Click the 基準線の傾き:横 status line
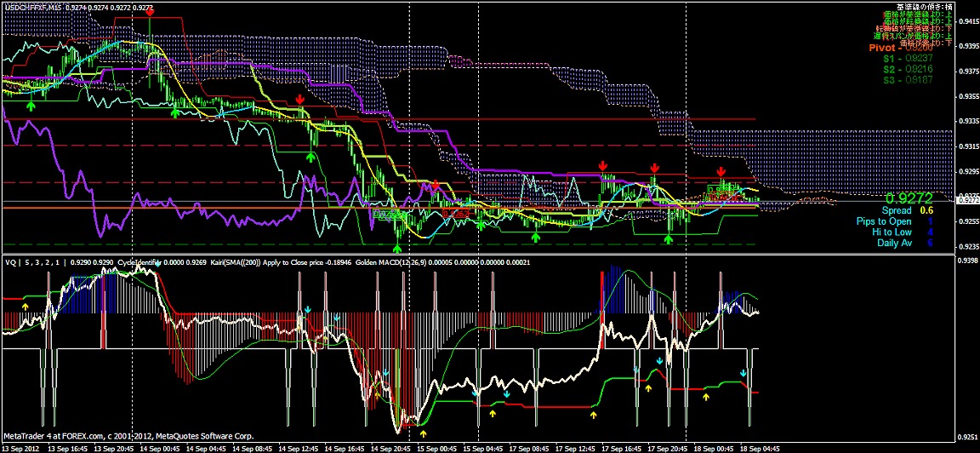The image size is (980, 453). (923, 6)
